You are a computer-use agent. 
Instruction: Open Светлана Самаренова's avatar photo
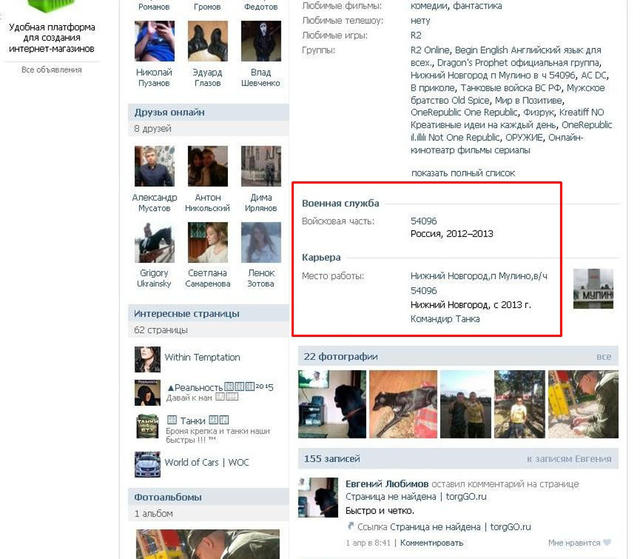point(208,242)
